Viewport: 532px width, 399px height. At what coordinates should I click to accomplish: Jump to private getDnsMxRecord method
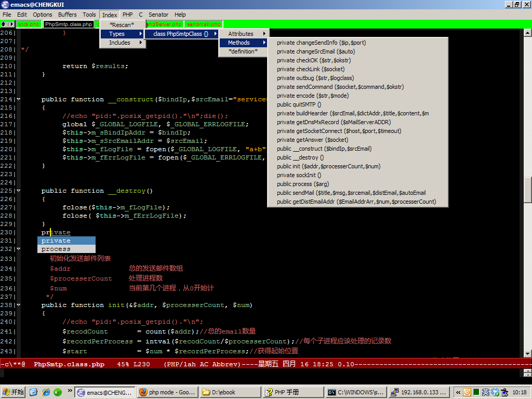(x=357, y=122)
